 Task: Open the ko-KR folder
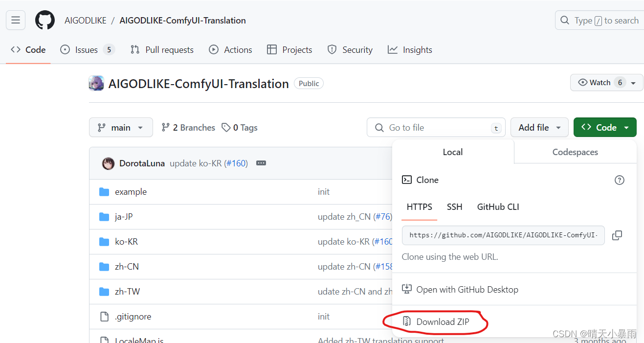126,242
